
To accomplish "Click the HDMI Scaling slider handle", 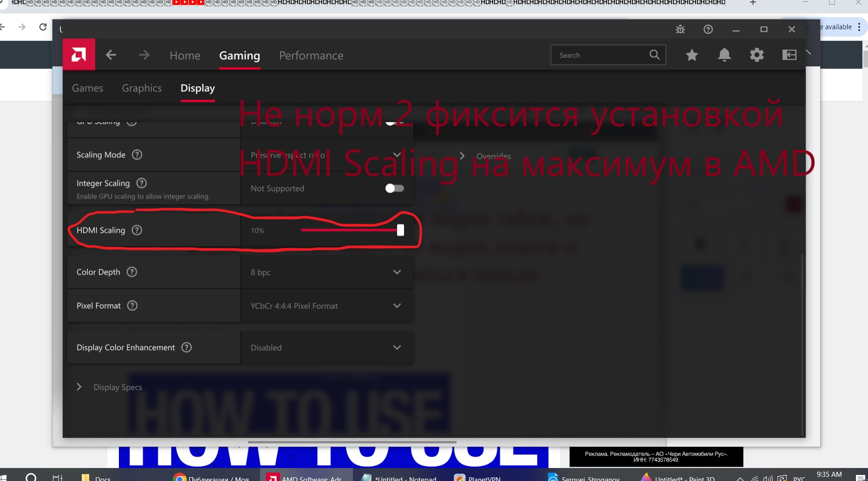I will [x=400, y=230].
